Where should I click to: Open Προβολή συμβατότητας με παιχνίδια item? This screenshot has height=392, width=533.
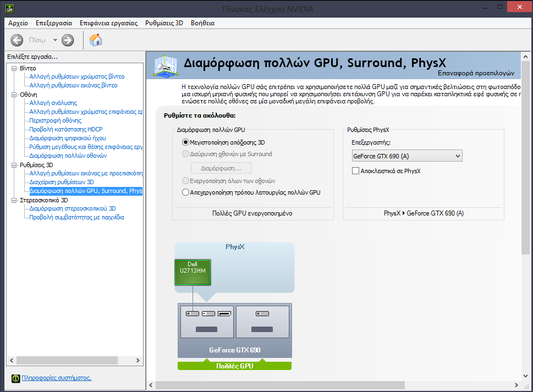(x=77, y=217)
